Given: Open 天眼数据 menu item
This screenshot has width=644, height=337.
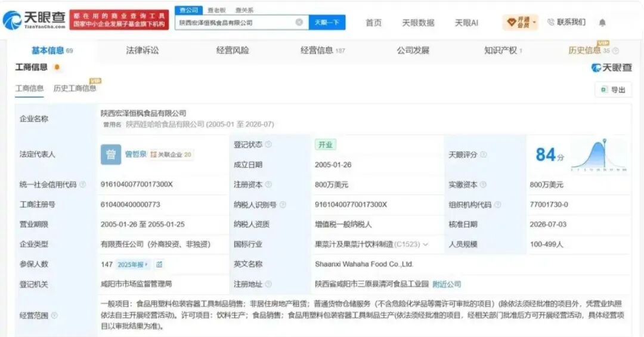Looking at the screenshot, I should tap(417, 23).
